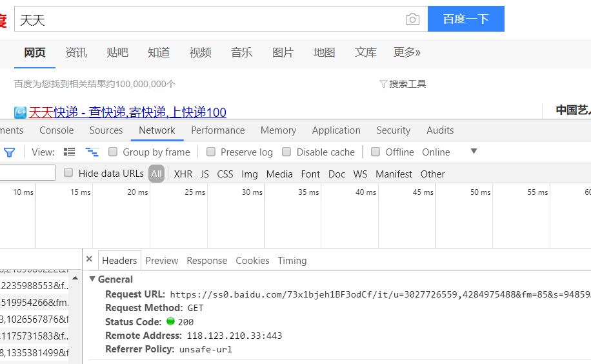Open the Audits tab

coord(440,130)
